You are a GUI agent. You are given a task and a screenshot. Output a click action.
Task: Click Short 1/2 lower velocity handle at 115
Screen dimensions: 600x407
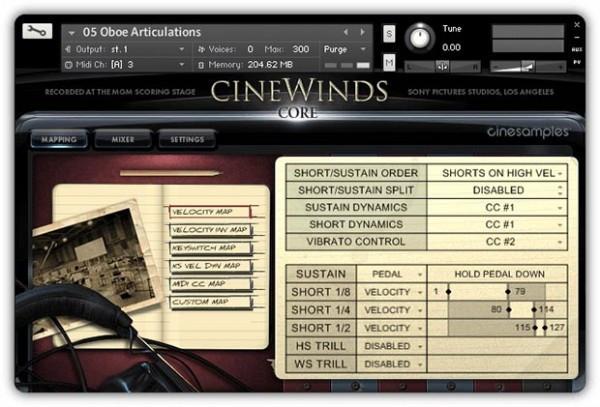pyautogui.click(x=535, y=328)
